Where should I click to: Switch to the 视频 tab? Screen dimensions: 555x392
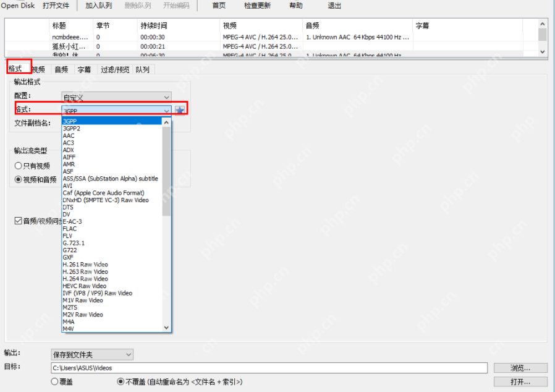[x=38, y=69]
